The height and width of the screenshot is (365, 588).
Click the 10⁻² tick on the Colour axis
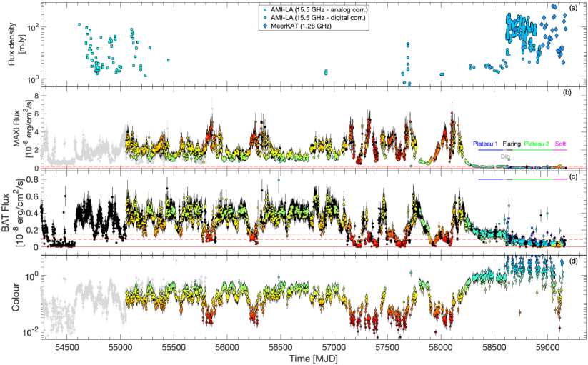coord(31,331)
